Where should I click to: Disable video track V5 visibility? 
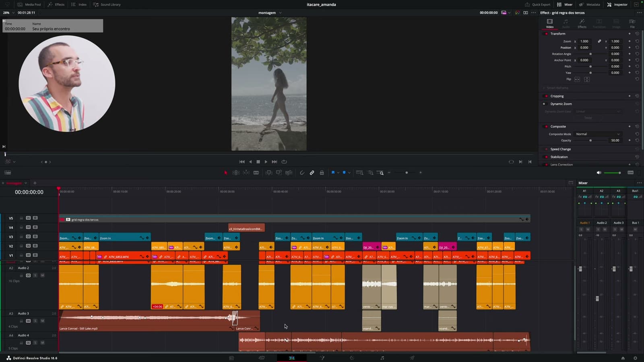tap(35, 218)
